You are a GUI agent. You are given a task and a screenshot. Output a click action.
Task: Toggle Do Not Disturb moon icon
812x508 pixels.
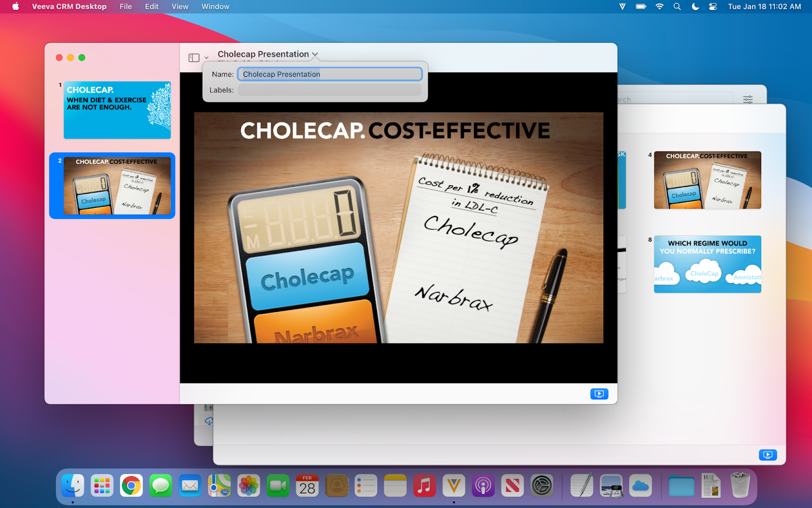click(695, 7)
